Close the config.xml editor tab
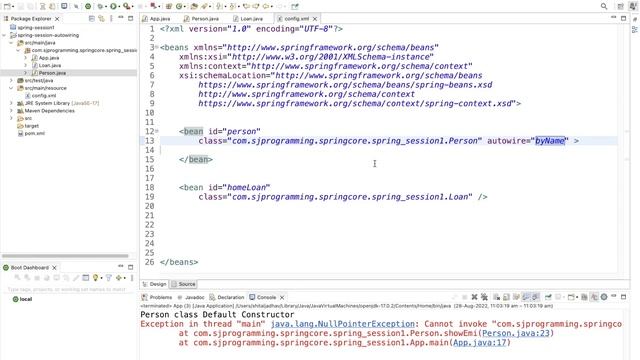This screenshot has width=640, height=360. (315, 19)
